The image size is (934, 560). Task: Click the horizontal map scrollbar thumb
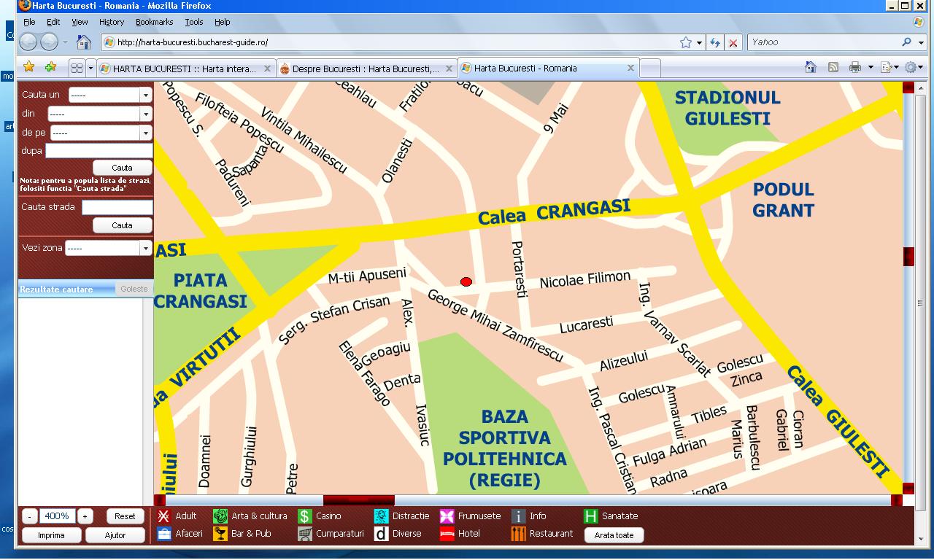[358, 500]
